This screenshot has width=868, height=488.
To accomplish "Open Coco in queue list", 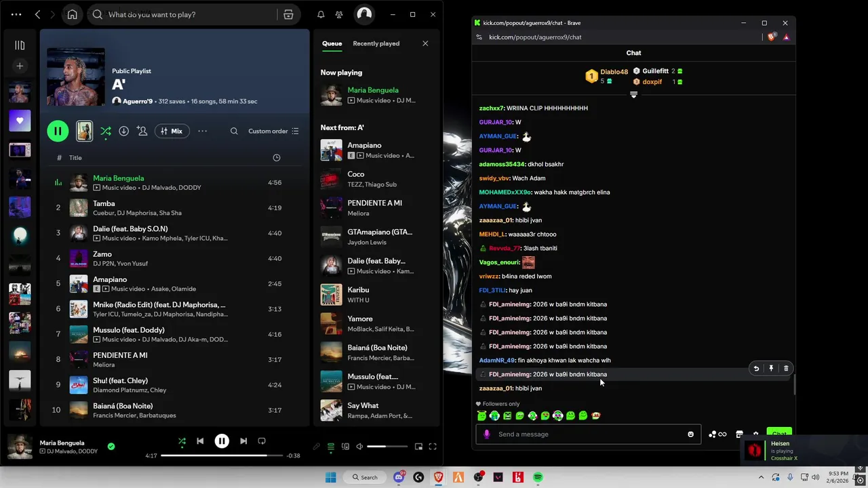I will coord(375,179).
